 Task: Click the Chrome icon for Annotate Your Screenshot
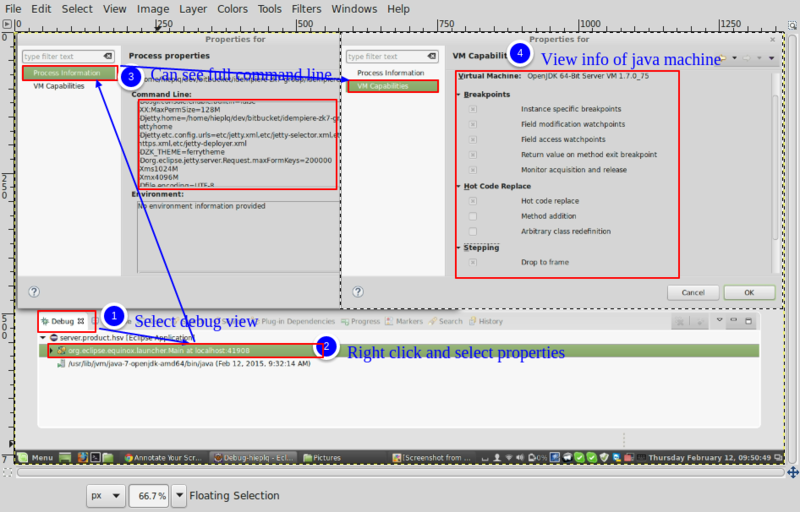coord(128,457)
